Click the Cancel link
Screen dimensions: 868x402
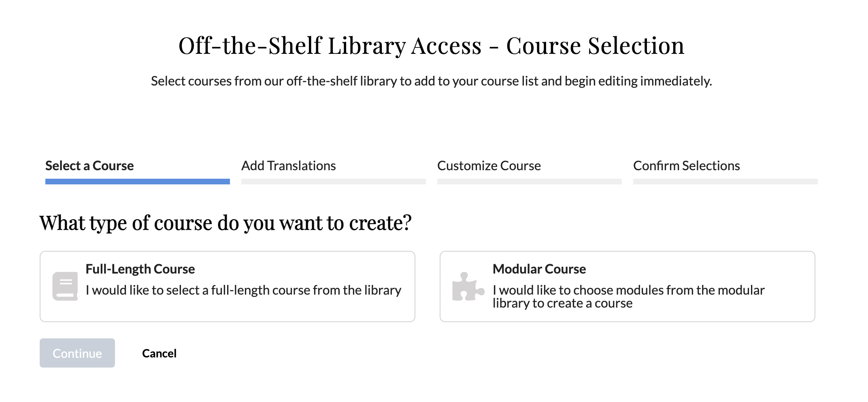click(x=159, y=353)
